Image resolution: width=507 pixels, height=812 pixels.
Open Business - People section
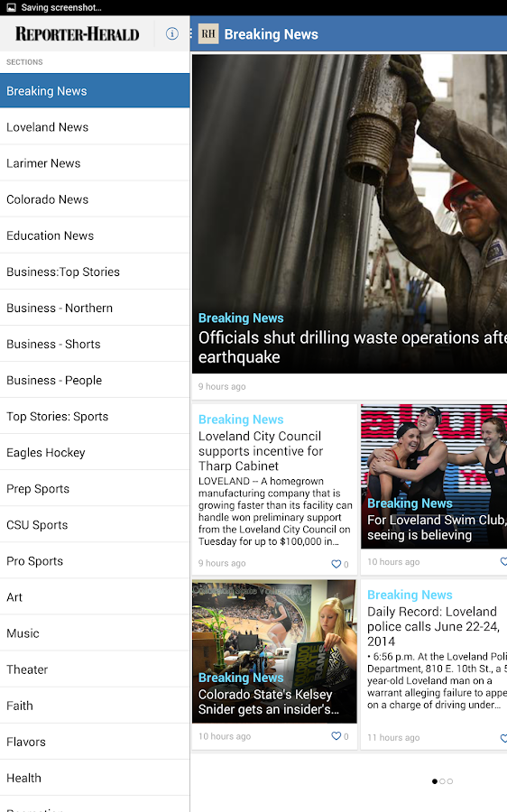(95, 380)
